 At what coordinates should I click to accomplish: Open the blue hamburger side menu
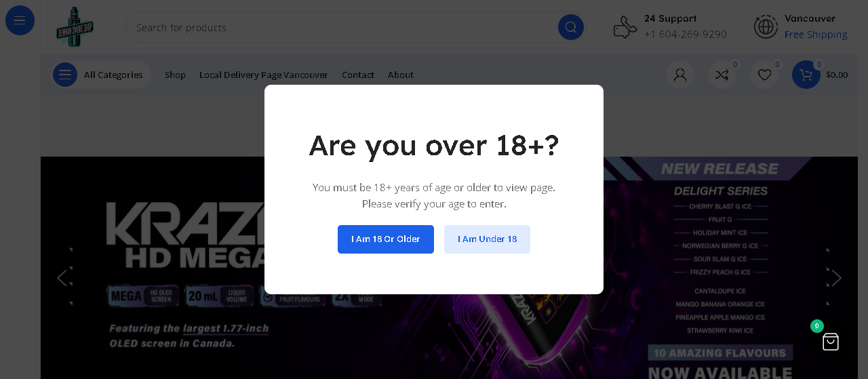[20, 20]
